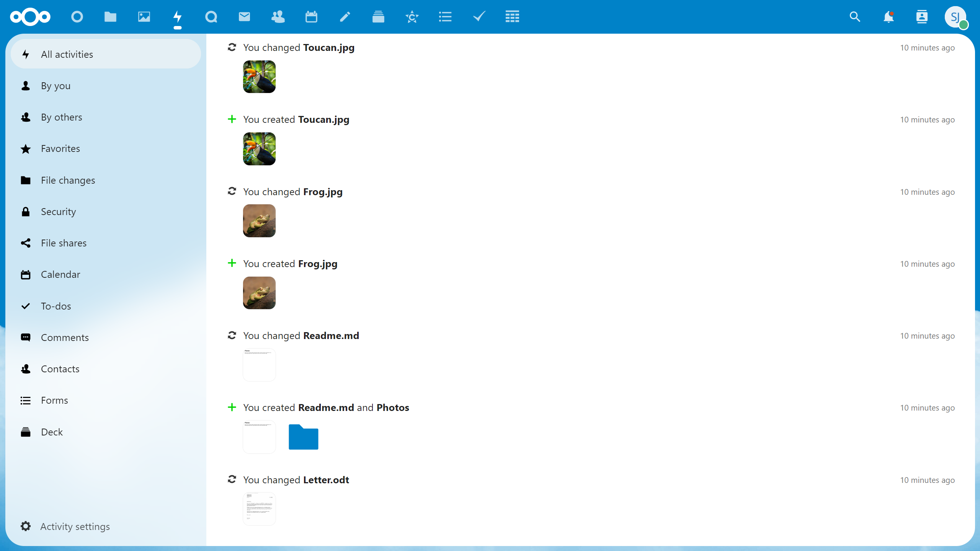Open the Files app from the top bar

(x=110, y=17)
